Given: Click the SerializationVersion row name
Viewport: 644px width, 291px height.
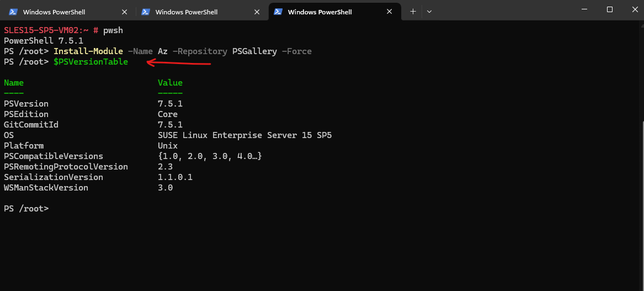Looking at the screenshot, I should [x=54, y=178].
